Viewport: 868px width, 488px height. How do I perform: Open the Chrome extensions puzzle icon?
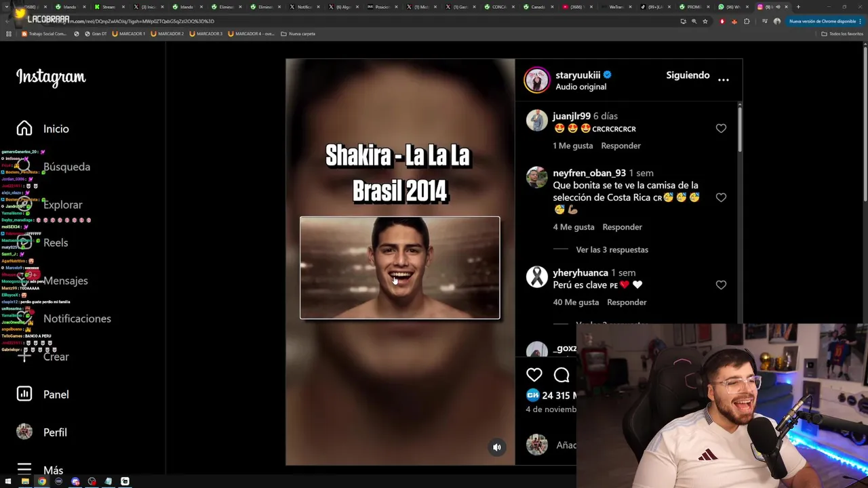tap(747, 21)
